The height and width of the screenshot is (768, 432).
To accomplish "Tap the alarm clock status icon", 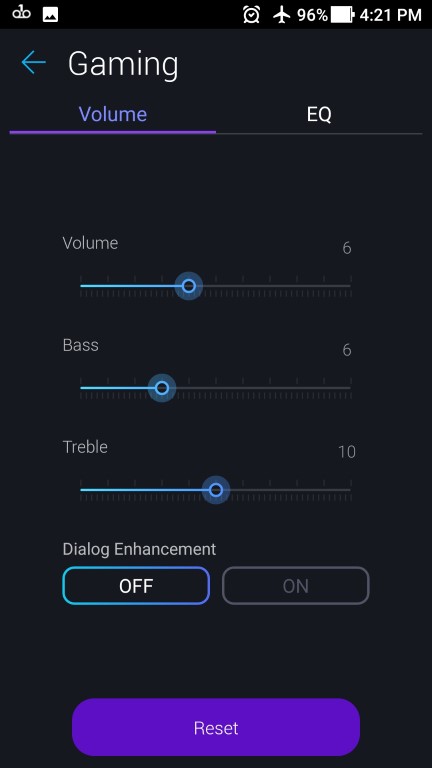I will tap(251, 15).
